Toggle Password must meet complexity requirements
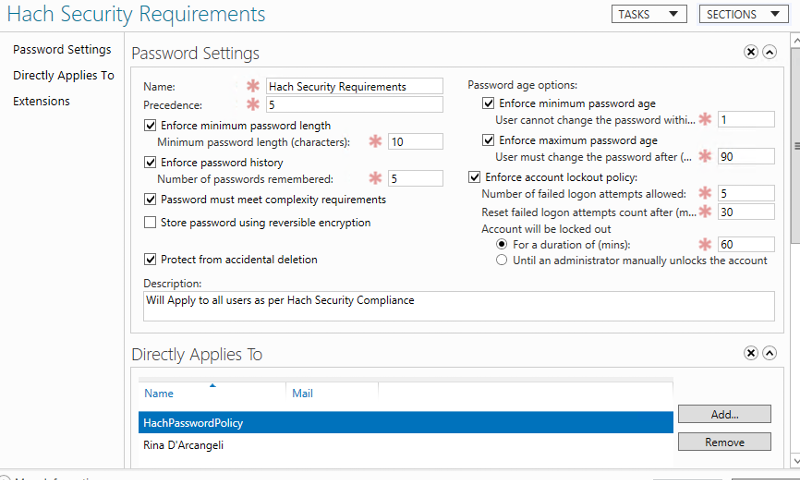Image resolution: width=800 pixels, height=480 pixels. click(150, 199)
